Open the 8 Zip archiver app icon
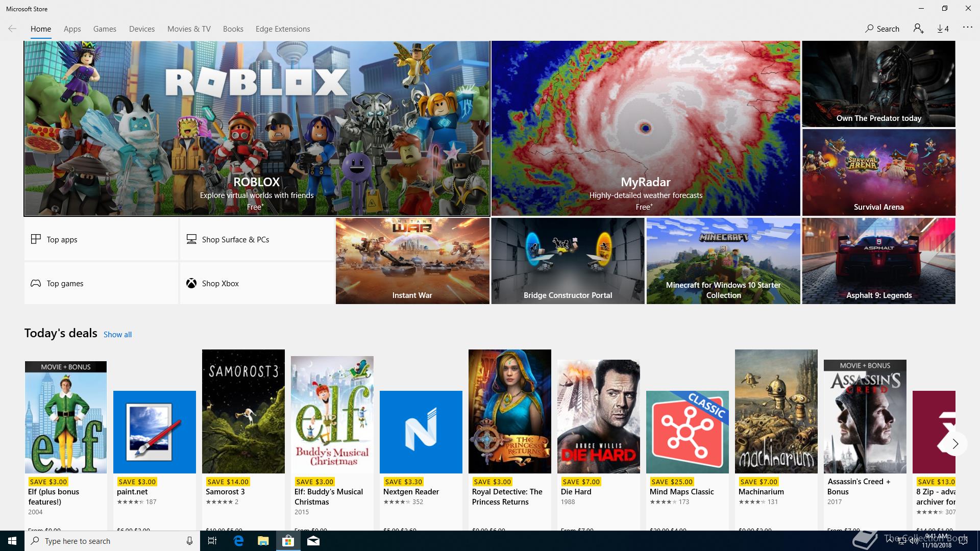 [934, 432]
